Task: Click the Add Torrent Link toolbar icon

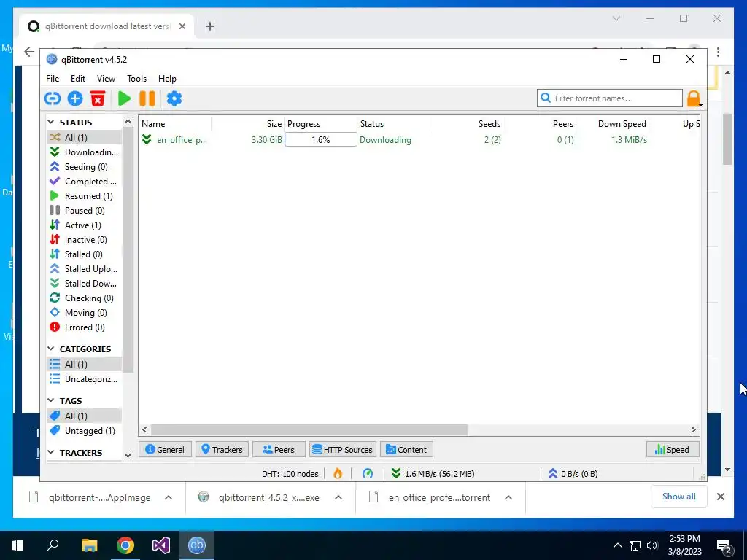Action: click(x=53, y=98)
